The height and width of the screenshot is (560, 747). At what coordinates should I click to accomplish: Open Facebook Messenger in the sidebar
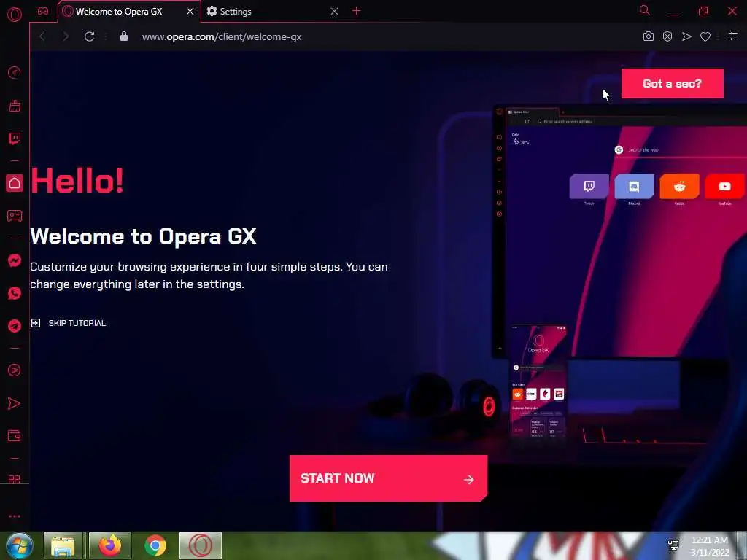pos(15,260)
